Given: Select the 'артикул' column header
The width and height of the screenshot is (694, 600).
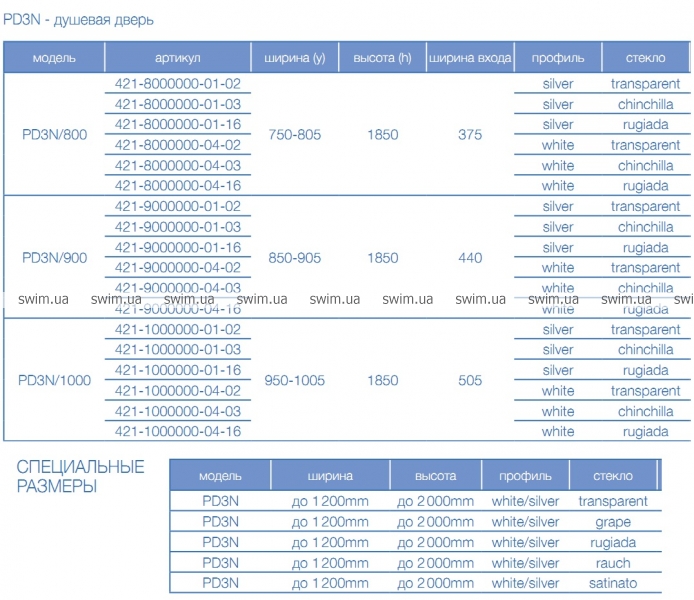Looking at the screenshot, I should 178,58.
